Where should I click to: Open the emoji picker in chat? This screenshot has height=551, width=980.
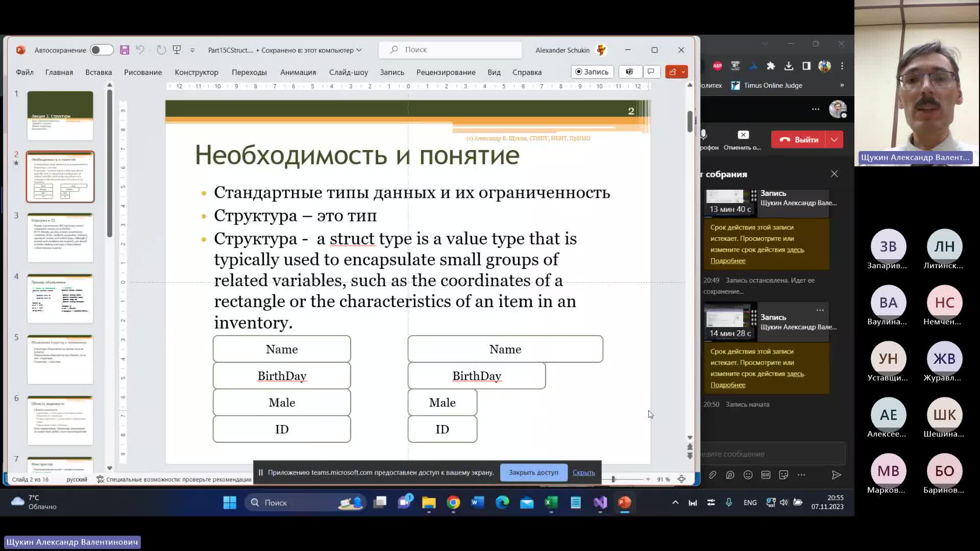[748, 475]
